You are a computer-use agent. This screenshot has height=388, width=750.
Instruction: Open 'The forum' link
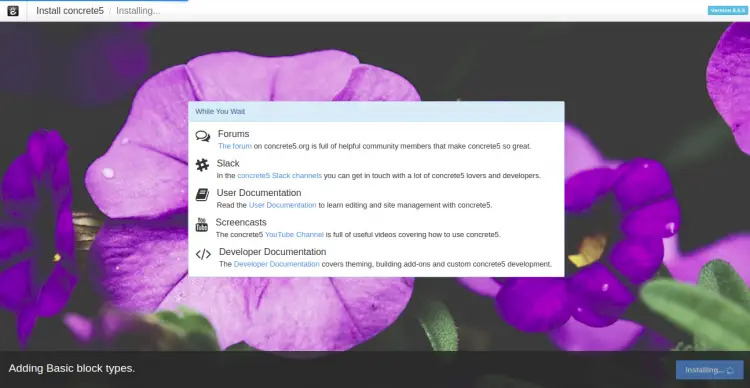click(235, 146)
